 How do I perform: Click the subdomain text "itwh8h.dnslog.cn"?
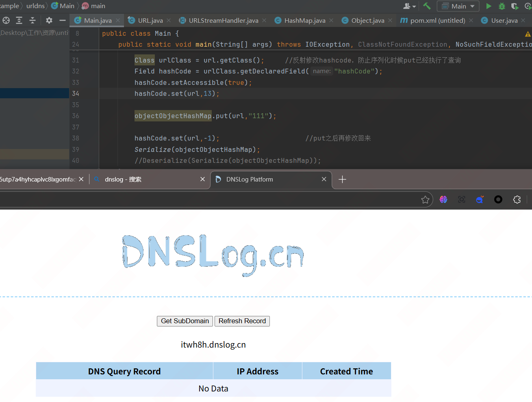(x=213, y=345)
